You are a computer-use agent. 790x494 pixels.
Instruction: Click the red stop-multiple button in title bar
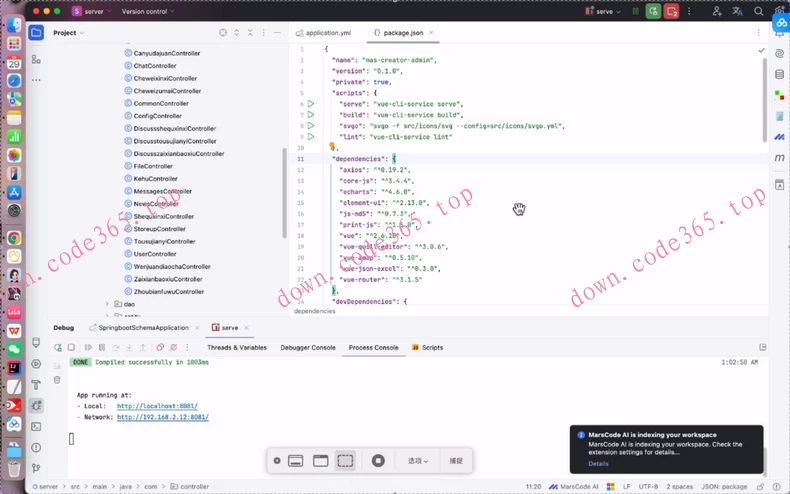point(672,11)
